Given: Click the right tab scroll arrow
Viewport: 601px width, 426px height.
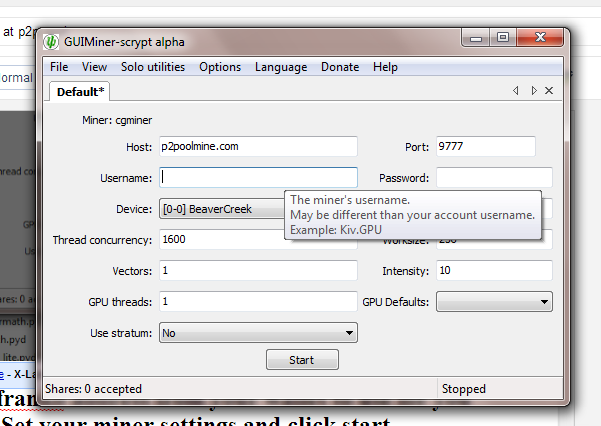Looking at the screenshot, I should (x=534, y=90).
